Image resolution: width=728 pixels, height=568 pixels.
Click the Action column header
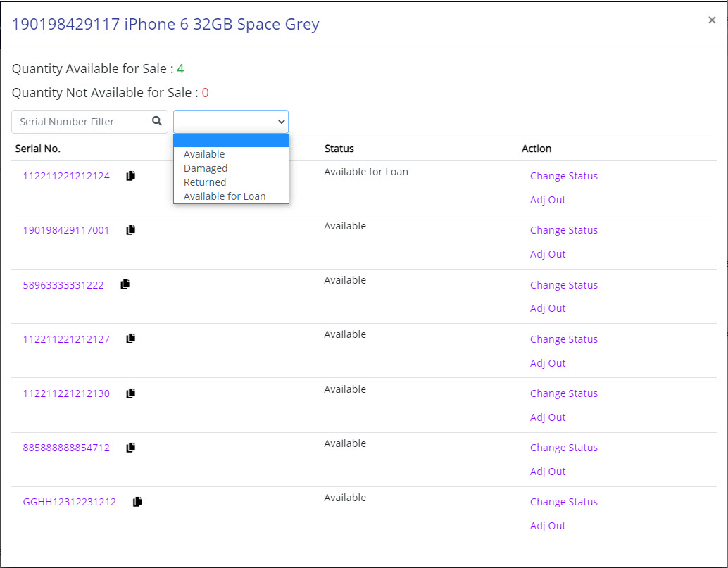pyautogui.click(x=536, y=149)
